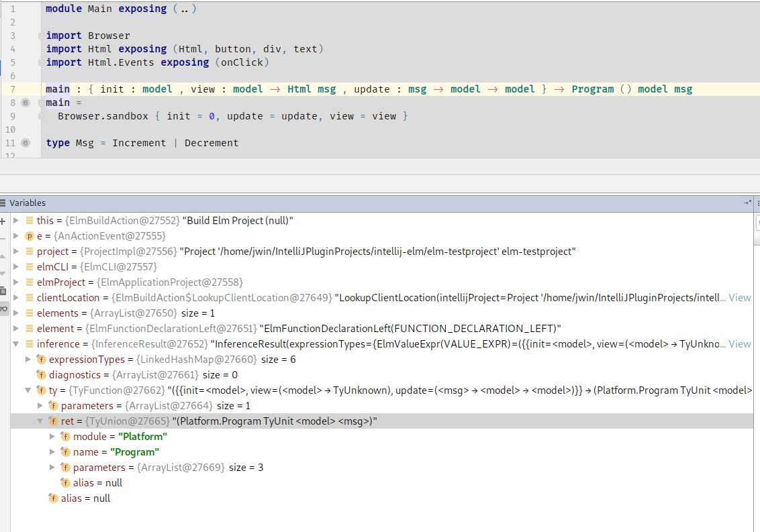Click the list icon next to the Variables title
The width and height of the screenshot is (760, 532).
(5, 203)
